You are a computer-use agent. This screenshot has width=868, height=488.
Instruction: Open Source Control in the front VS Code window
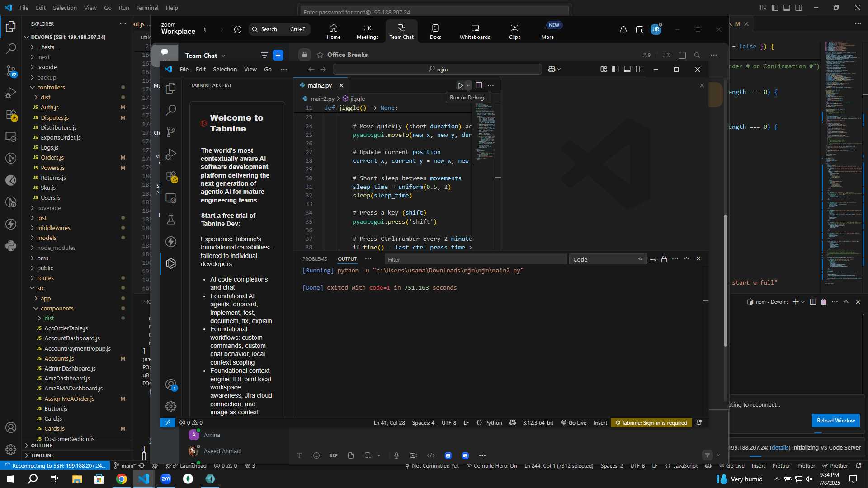coord(171,132)
